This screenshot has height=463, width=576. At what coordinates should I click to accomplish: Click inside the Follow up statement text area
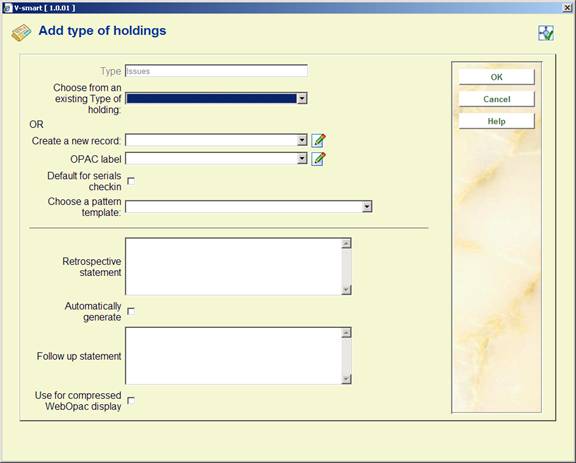click(x=234, y=356)
